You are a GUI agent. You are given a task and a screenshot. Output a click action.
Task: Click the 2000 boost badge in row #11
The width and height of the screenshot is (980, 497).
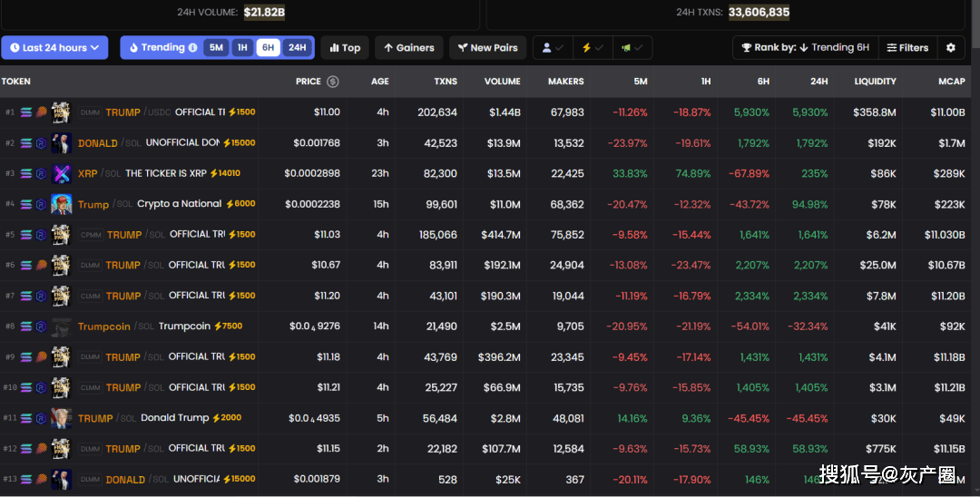click(x=227, y=418)
